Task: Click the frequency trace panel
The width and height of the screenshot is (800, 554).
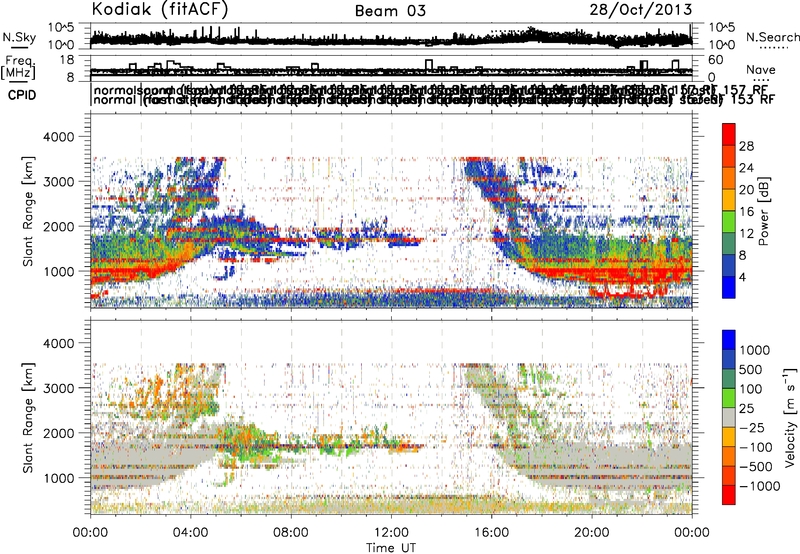Action: coord(391,68)
